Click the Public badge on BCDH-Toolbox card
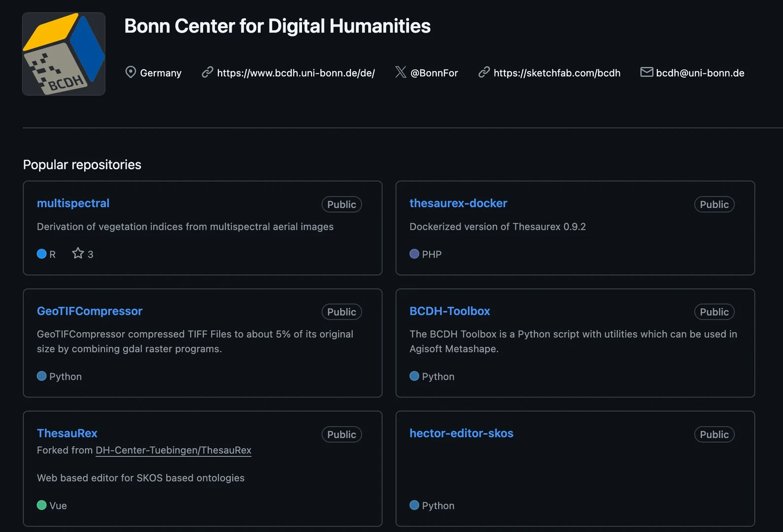 [x=714, y=312]
